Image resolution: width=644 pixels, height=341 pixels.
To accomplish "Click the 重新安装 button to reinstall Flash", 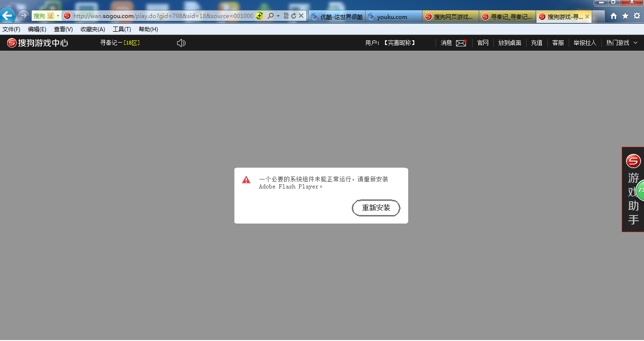I will click(x=376, y=208).
